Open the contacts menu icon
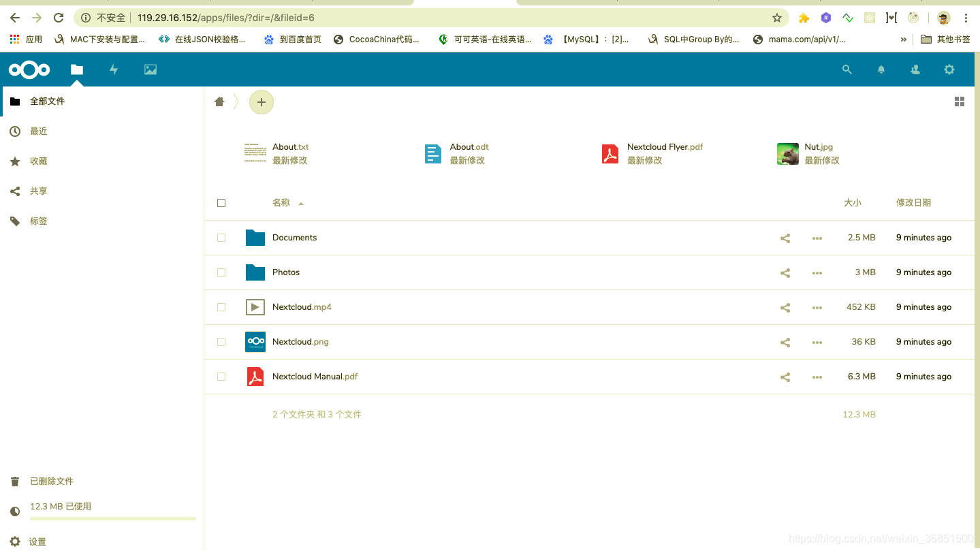Viewport: 980px width, 551px height. 915,69
